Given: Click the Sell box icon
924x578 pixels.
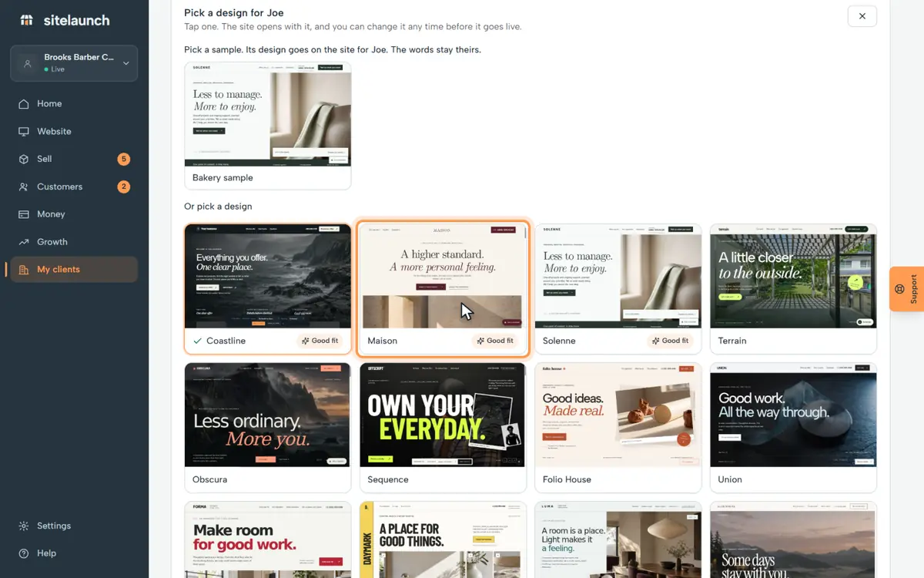Looking at the screenshot, I should (24, 160).
